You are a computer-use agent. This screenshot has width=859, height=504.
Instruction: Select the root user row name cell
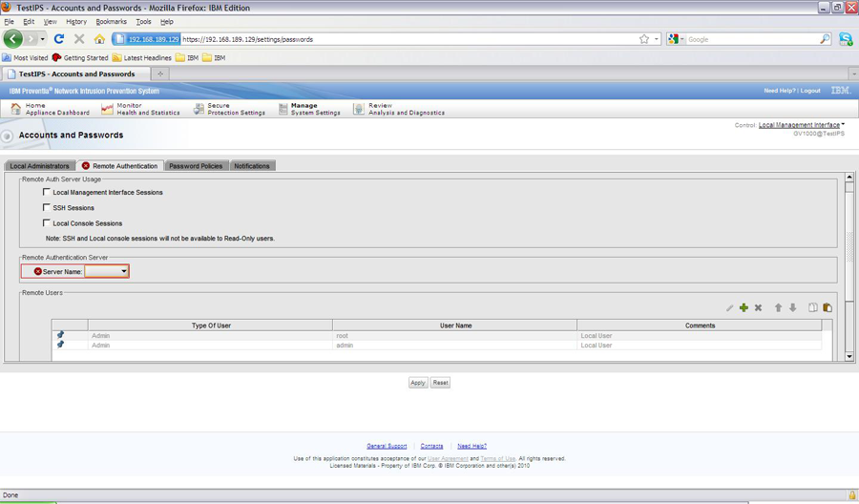[x=454, y=335]
